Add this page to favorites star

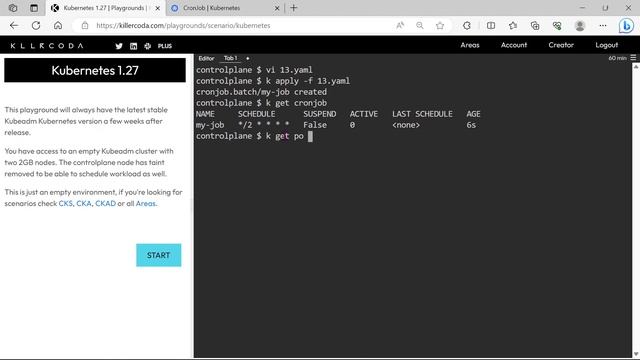tap(440, 25)
